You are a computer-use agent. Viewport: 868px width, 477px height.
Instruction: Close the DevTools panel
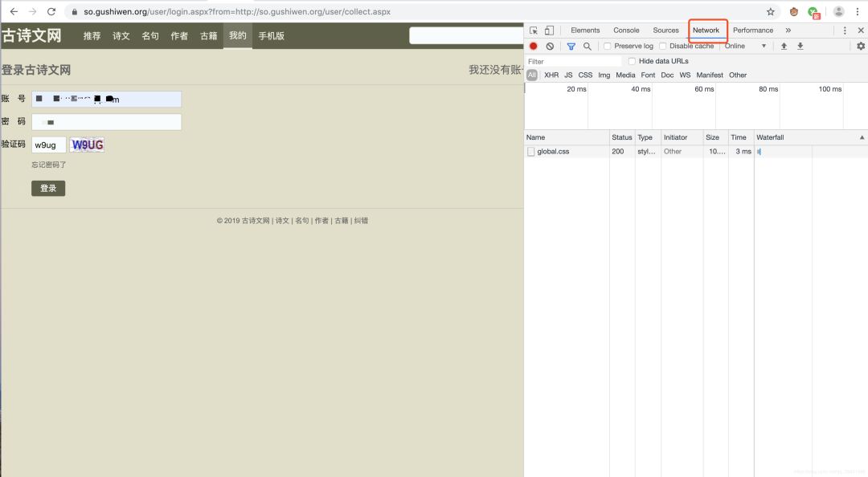[861, 31]
